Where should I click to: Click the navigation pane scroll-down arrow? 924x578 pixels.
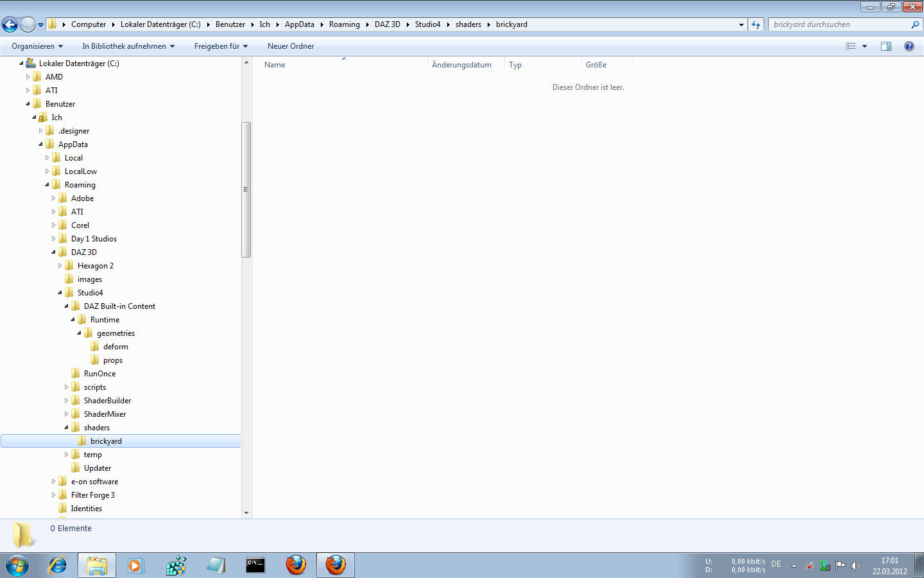[246, 512]
